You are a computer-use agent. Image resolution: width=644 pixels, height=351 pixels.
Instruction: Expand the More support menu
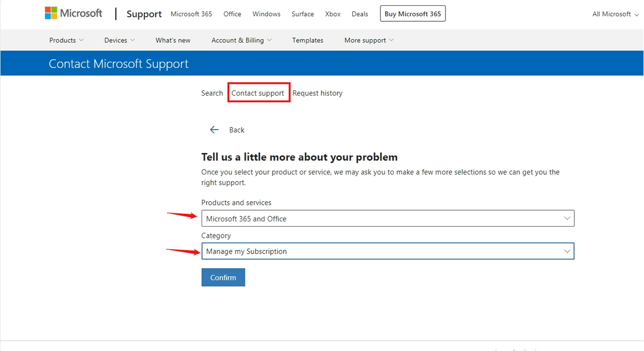[x=369, y=40]
